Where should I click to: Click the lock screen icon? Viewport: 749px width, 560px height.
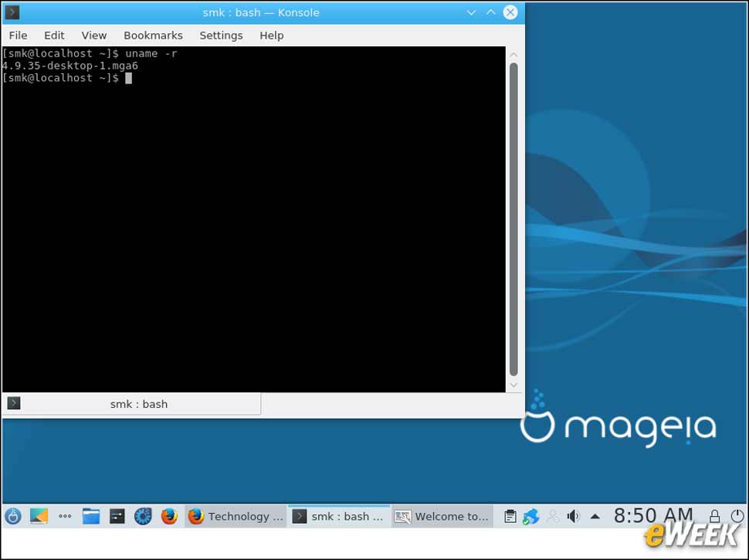714,516
